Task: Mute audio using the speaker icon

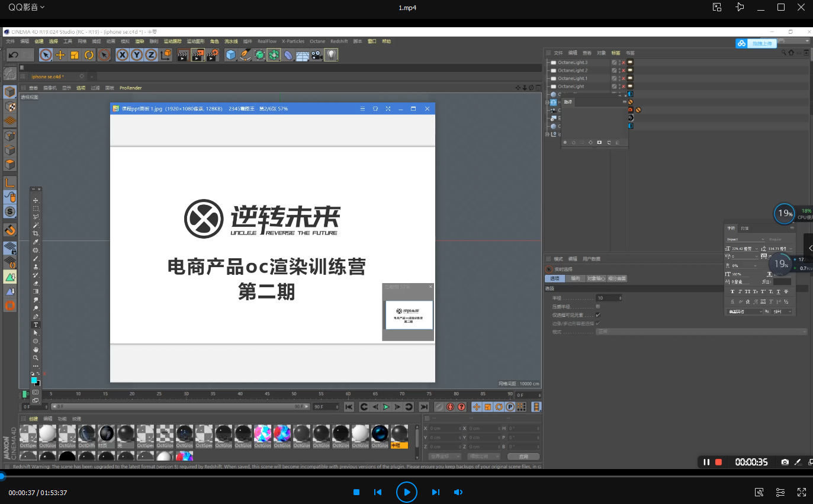Action: [458, 492]
